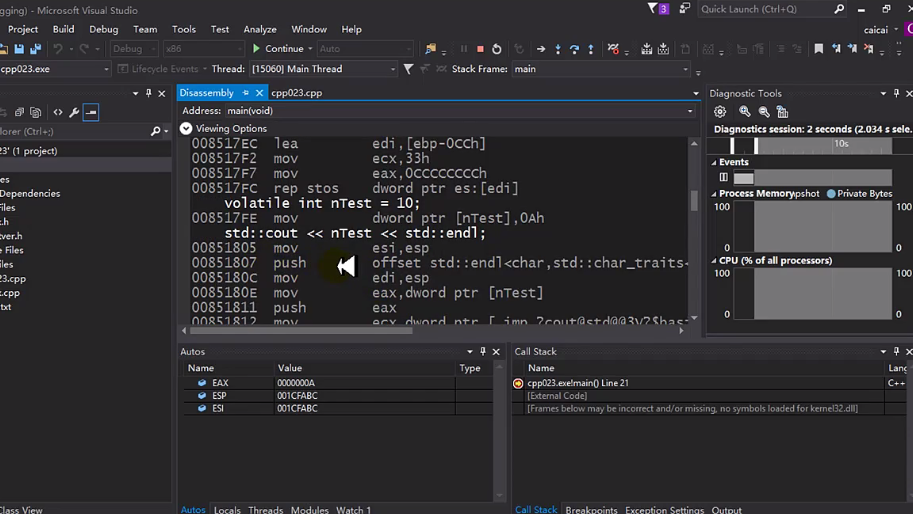Click Diagnostic Tools settings gear
Screen dimensions: 913x514
[720, 111]
